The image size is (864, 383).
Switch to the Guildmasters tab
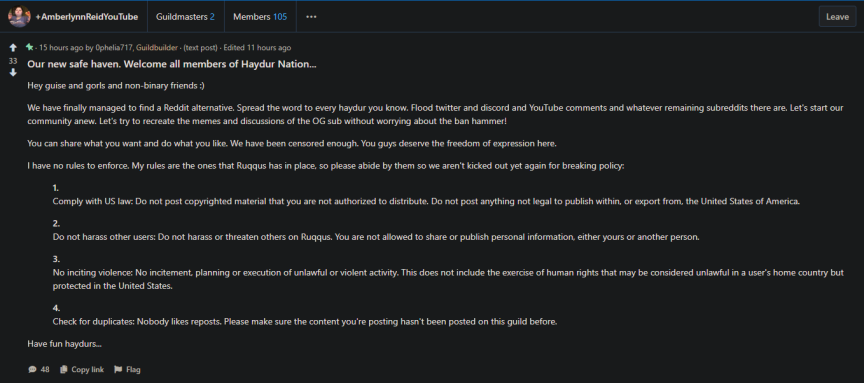[x=185, y=17]
